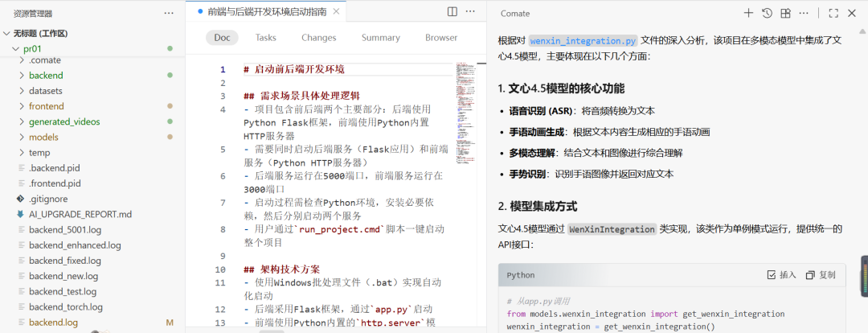Open Comate chat history clock icon
The width and height of the screenshot is (868, 333).
click(x=767, y=14)
